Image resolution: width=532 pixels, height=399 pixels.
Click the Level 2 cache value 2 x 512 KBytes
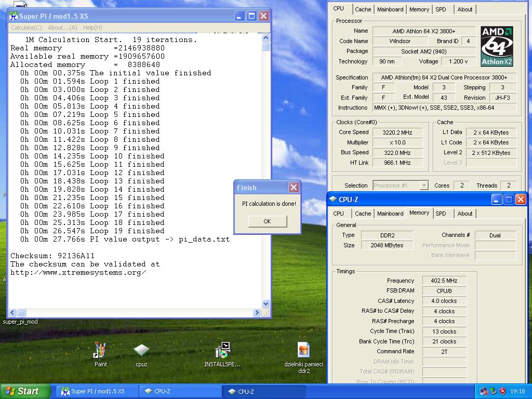coord(491,153)
